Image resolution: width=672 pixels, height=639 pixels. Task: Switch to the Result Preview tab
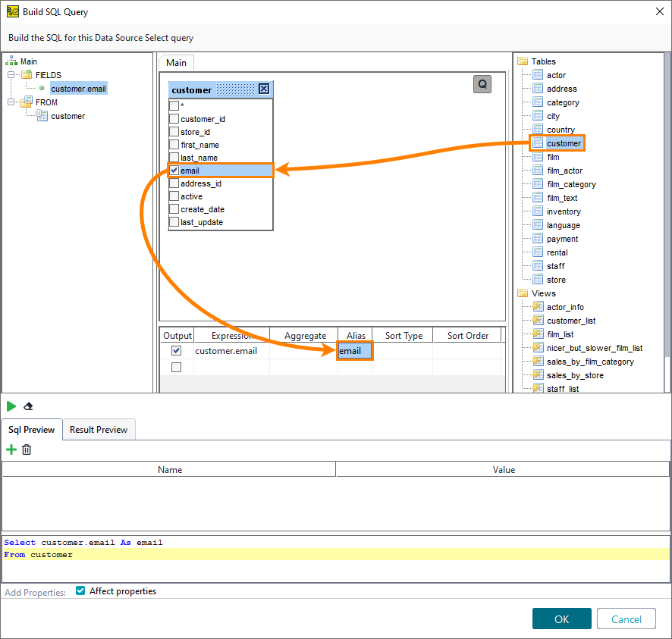(x=99, y=429)
